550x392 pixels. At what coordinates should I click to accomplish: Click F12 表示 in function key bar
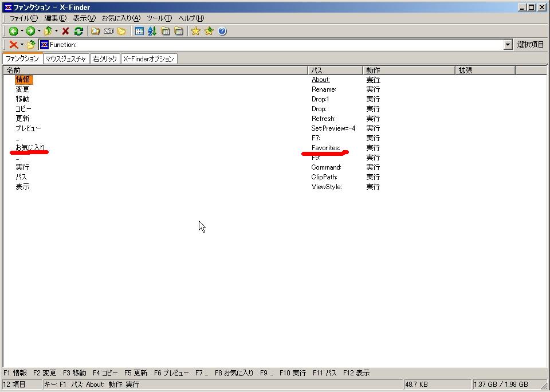point(356,373)
